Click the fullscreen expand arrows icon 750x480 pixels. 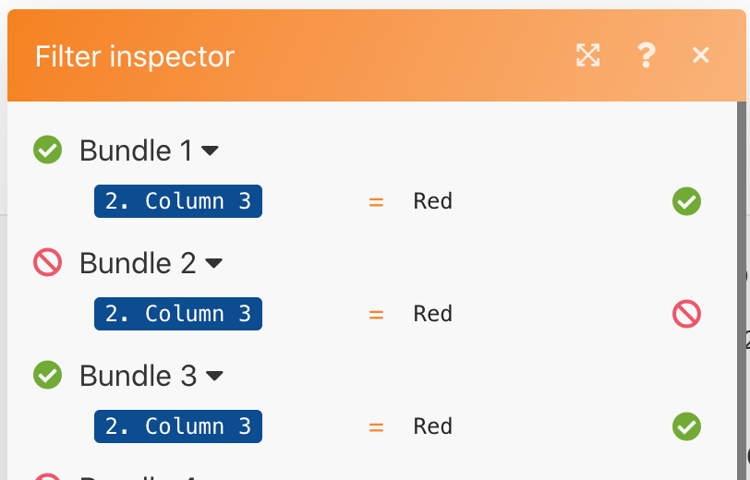pyautogui.click(x=588, y=56)
